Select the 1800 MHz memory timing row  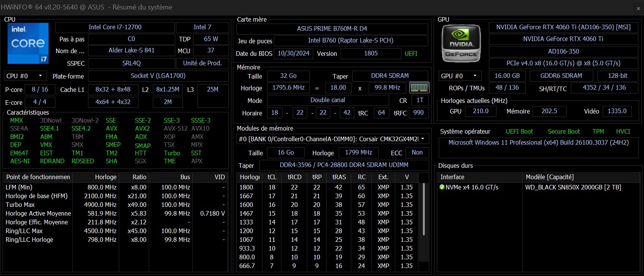click(x=328, y=187)
